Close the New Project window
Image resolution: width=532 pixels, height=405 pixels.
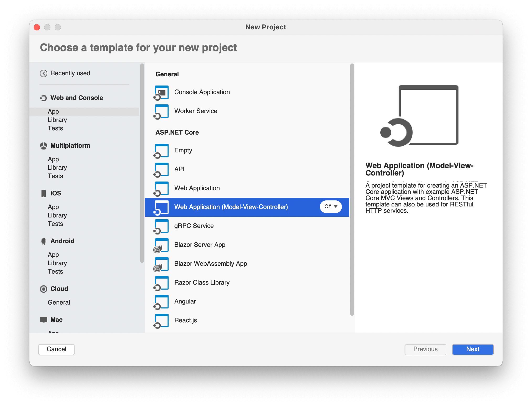click(x=37, y=27)
